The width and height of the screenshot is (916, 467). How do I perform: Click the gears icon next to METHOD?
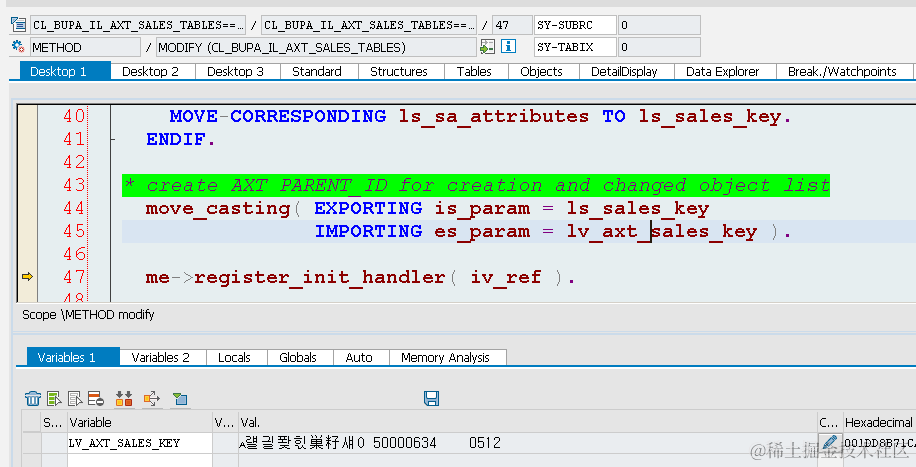18,47
